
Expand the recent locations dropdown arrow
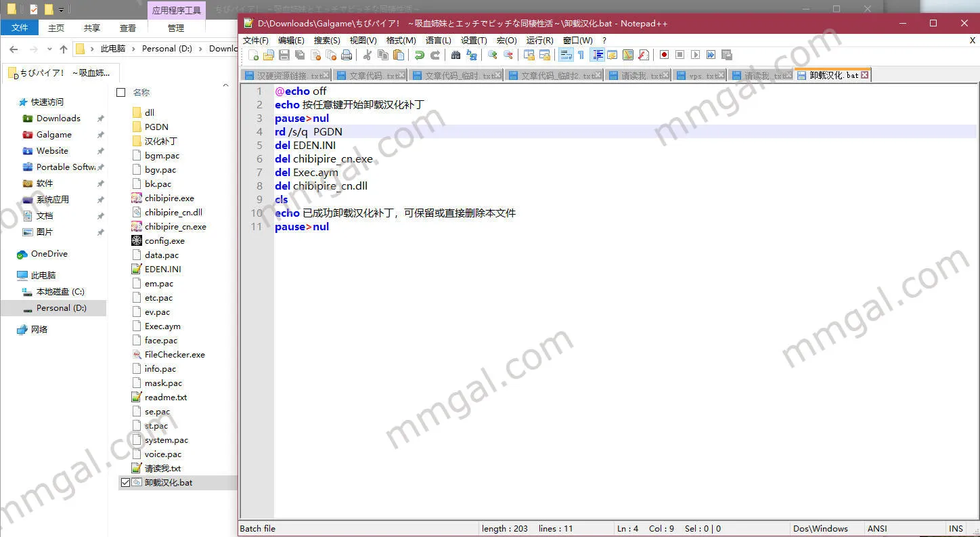click(49, 49)
